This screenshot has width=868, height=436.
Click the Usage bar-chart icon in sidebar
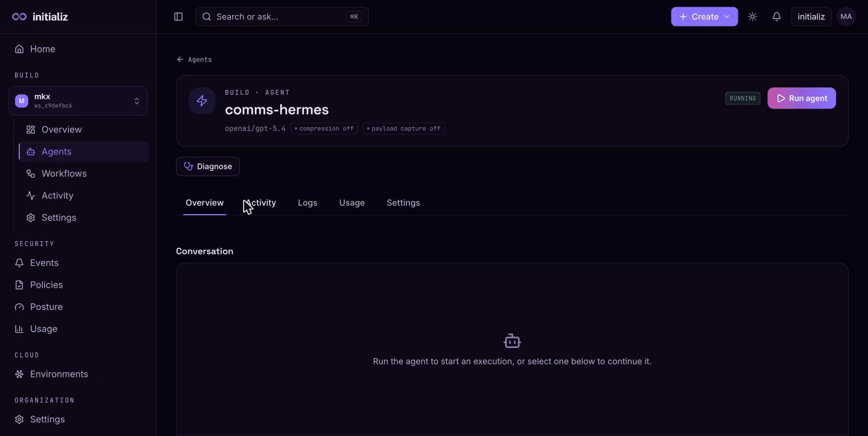tap(19, 329)
